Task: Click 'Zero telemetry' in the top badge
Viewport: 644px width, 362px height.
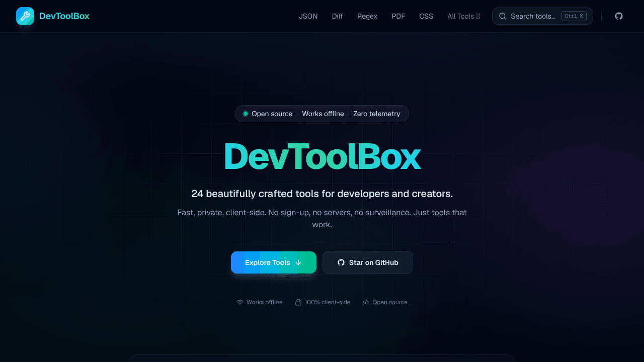Action: point(377,114)
